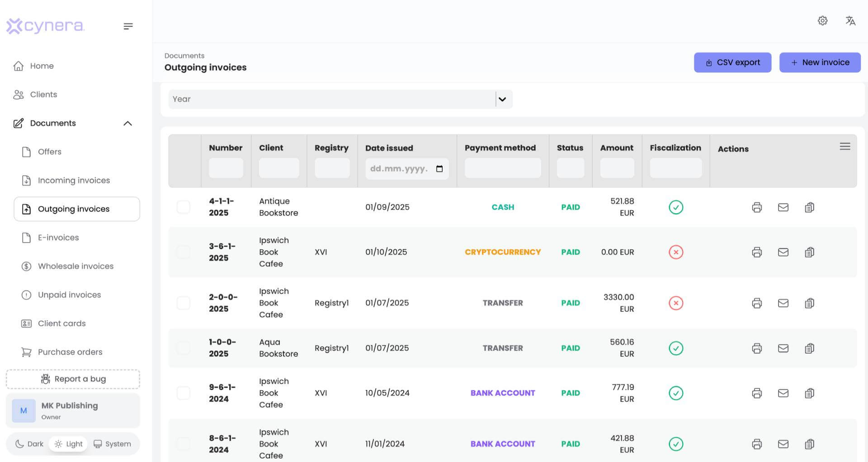Image resolution: width=868 pixels, height=462 pixels.
Task: Copy invoice 2-0-0-2025
Action: [809, 303]
